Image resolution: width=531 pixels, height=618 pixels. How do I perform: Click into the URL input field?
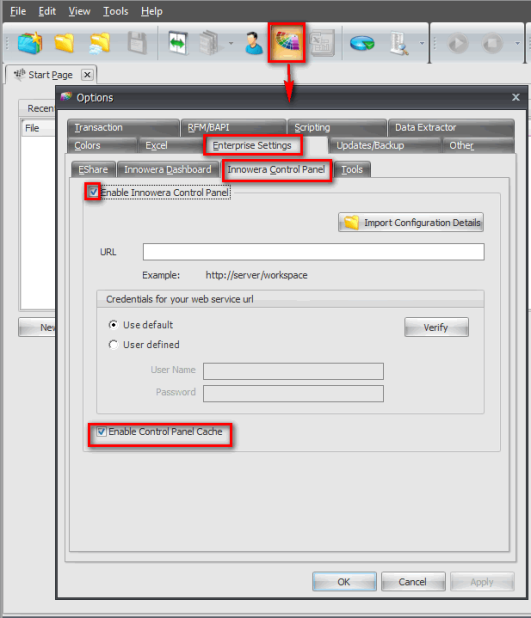tap(313, 252)
